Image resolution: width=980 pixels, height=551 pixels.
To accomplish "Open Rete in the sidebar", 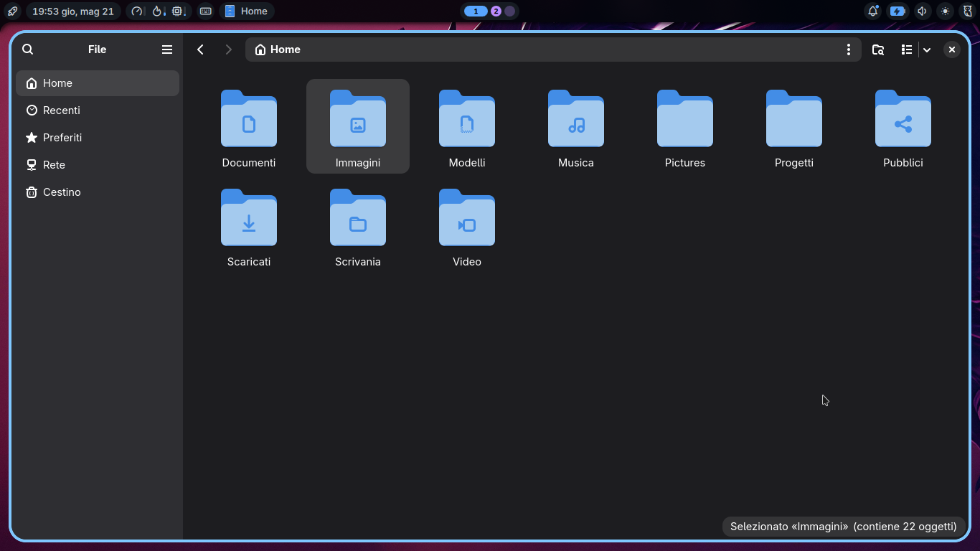I will point(98,165).
